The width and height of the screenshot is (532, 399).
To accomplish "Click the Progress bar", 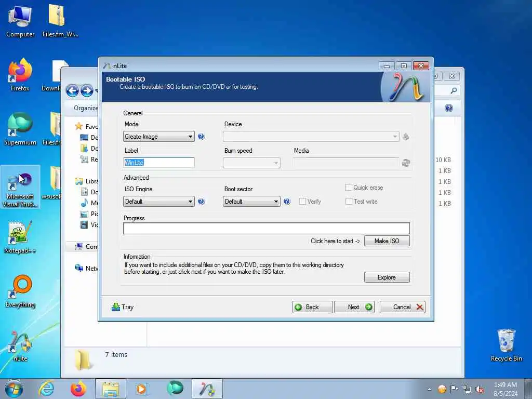I will [267, 229].
